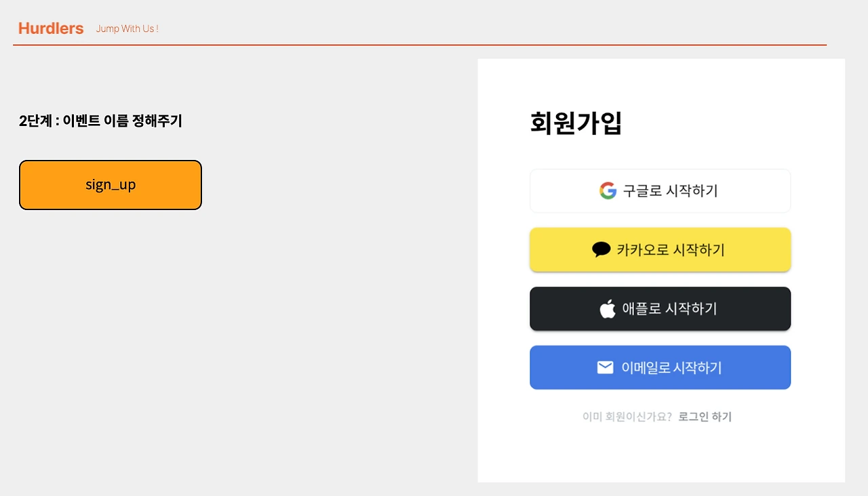Click the Jump With Us ! tagline

coord(127,28)
